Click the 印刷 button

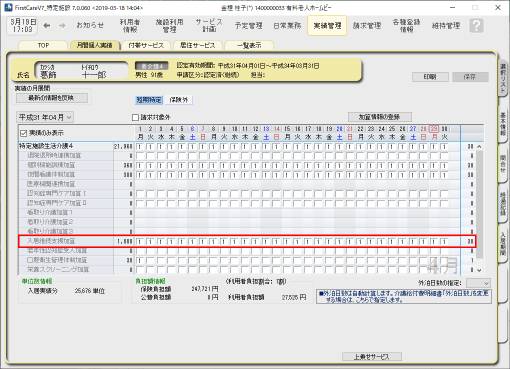[x=430, y=77]
